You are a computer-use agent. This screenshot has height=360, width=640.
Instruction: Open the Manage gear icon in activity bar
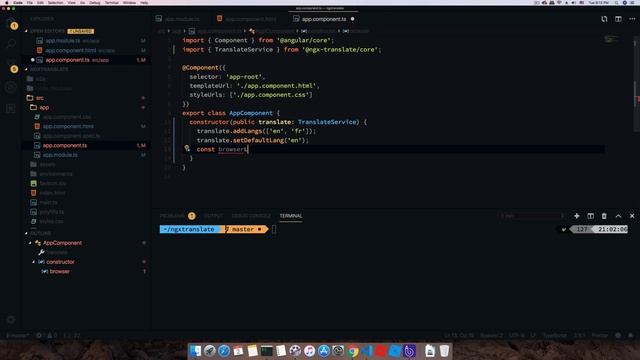coord(11,320)
